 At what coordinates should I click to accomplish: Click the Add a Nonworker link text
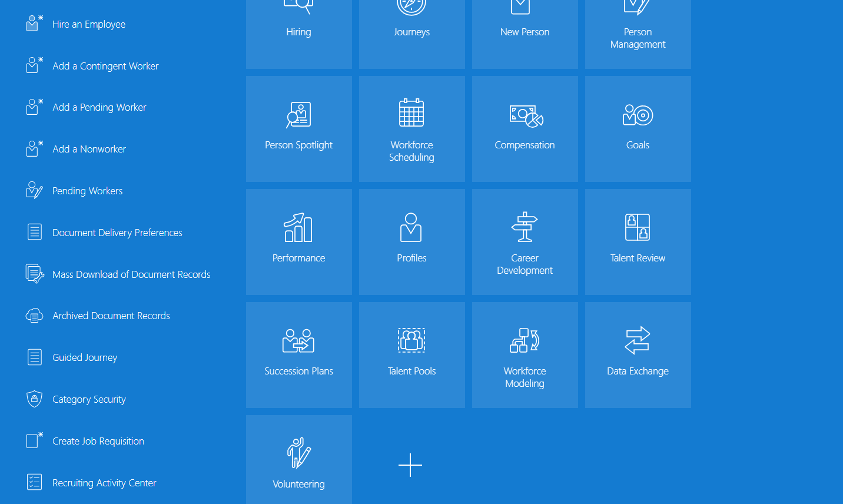tap(89, 149)
